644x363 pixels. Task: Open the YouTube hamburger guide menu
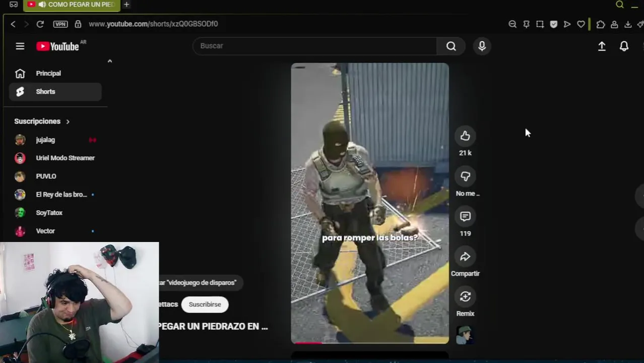pyautogui.click(x=20, y=46)
